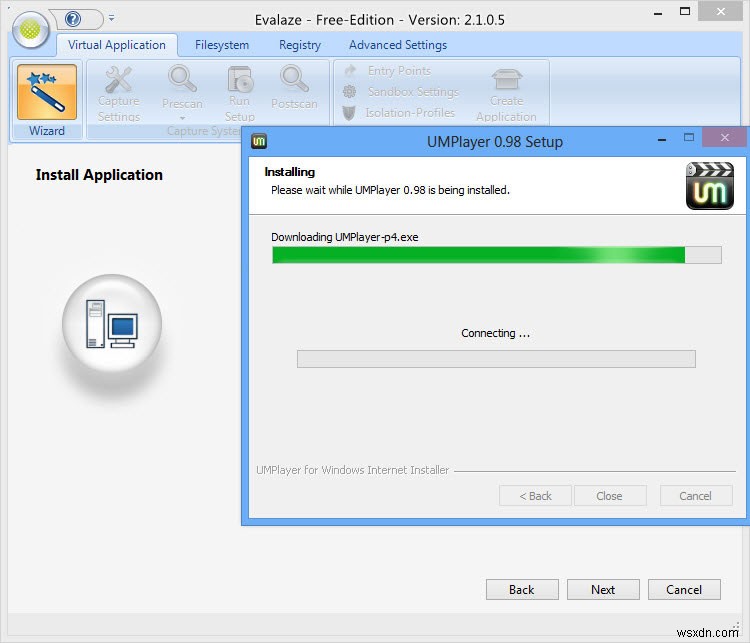Screen dimensions: 750x643
Task: Open Isolation-Profiles
Action: pos(399,113)
